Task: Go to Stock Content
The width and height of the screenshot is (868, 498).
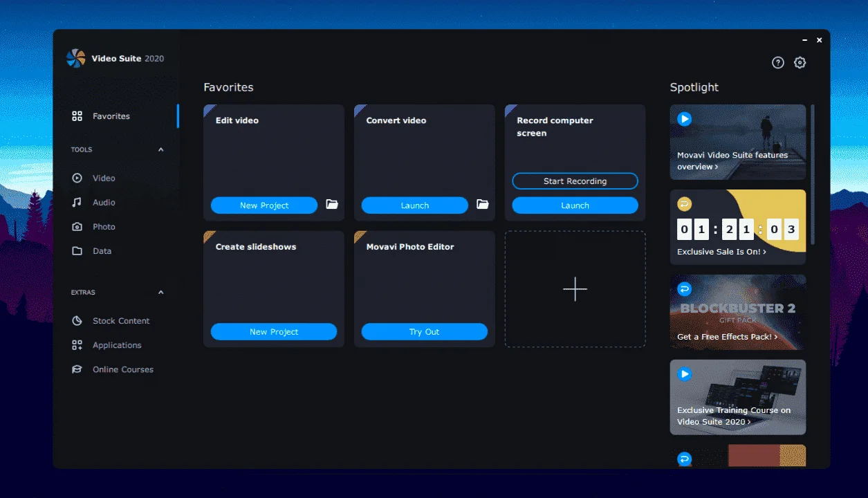Action: click(121, 321)
